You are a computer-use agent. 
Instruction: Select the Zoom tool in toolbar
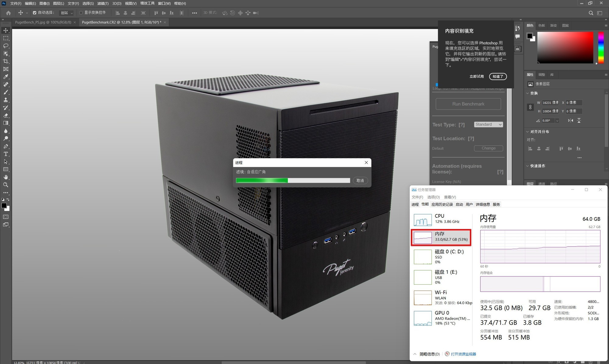point(6,185)
